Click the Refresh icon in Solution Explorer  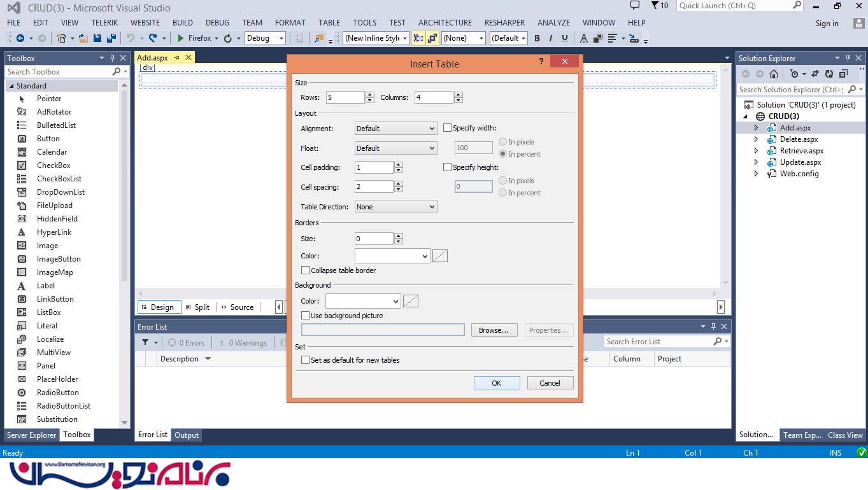[829, 74]
